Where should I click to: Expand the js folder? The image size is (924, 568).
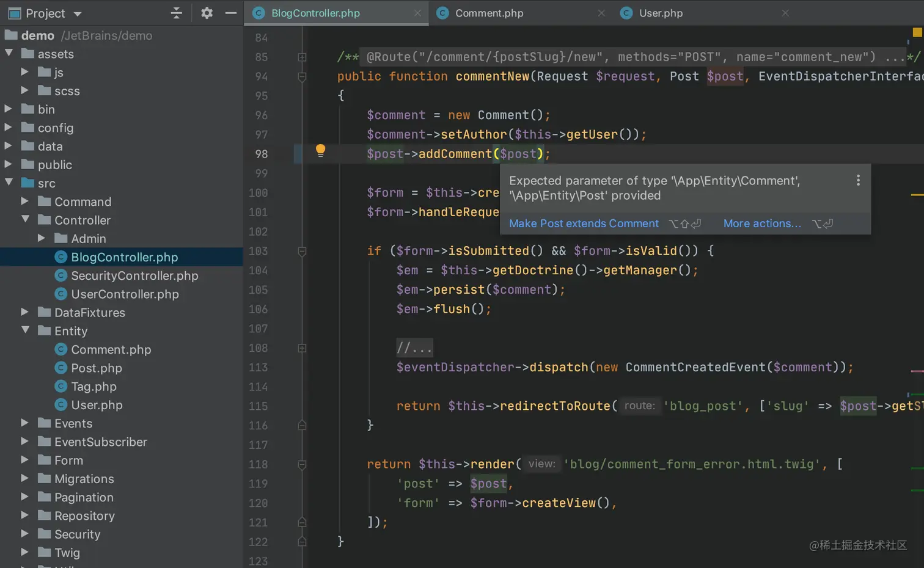pos(25,72)
